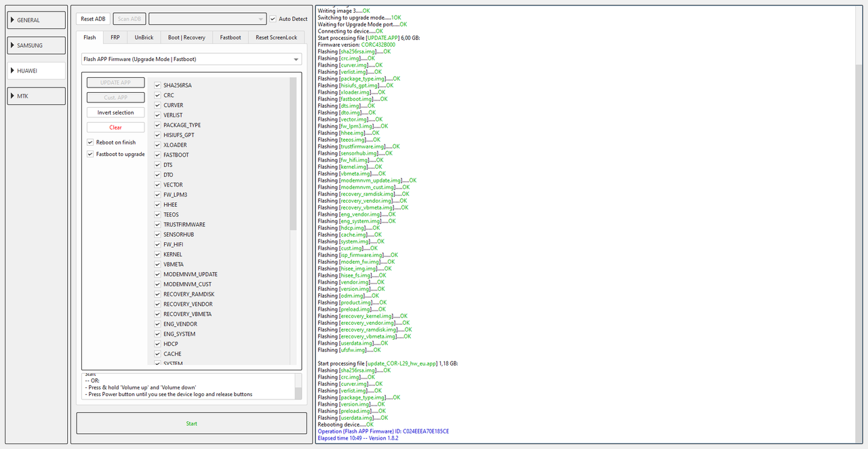The width and height of the screenshot is (868, 449).
Task: Uncheck the SHA256RSA partition
Action: (157, 85)
